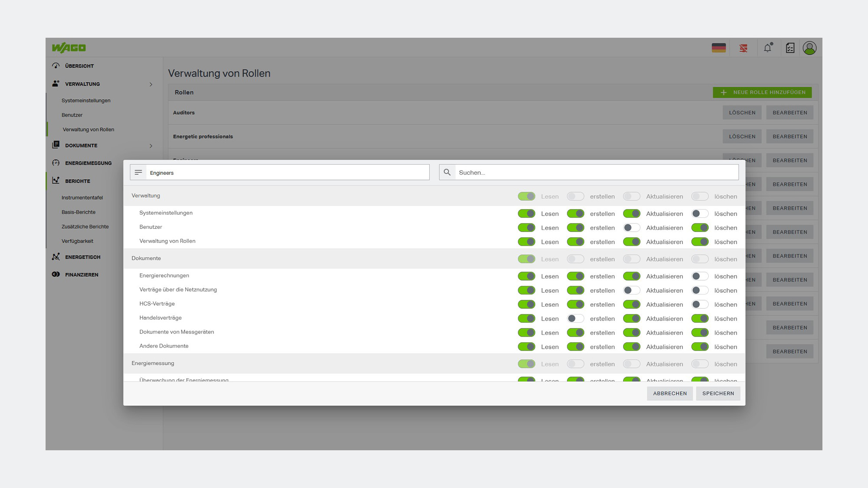Click the Energiemessung meter icon
Image resolution: width=868 pixels, height=488 pixels.
[x=56, y=163]
